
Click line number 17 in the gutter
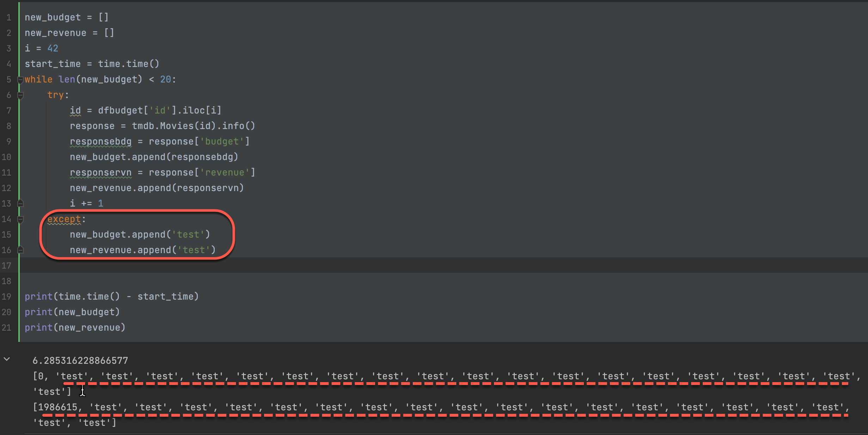[7, 265]
